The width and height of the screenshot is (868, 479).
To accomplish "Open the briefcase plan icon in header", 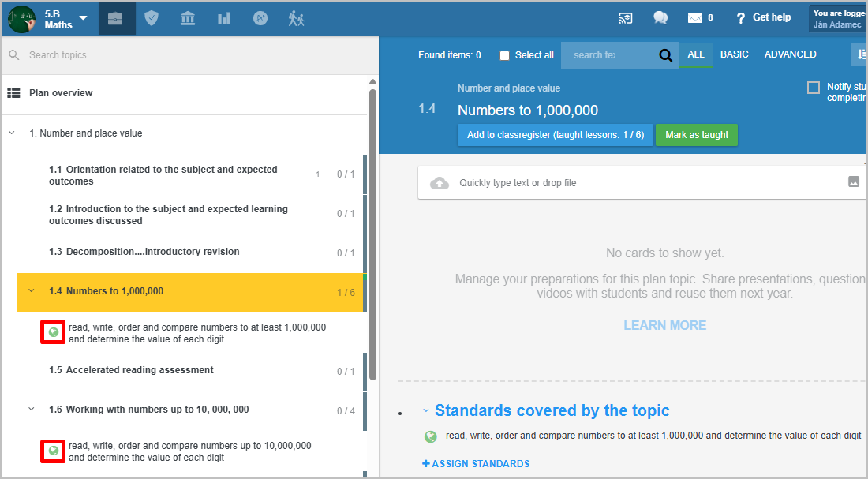I will coord(116,18).
